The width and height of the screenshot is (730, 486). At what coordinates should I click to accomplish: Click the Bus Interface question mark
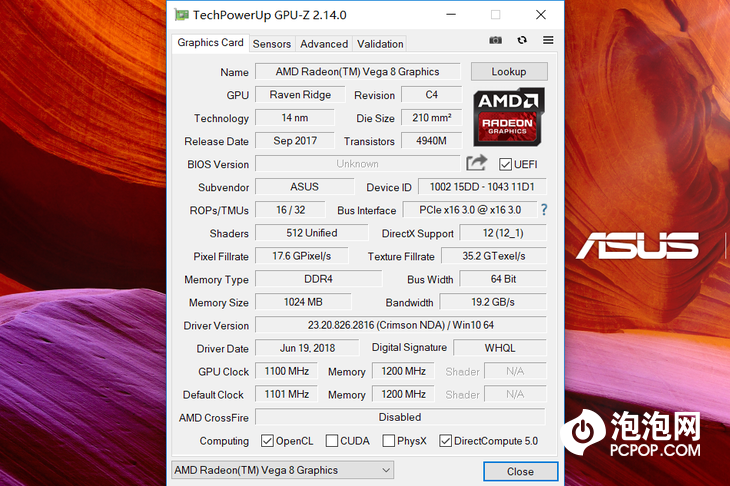click(544, 210)
